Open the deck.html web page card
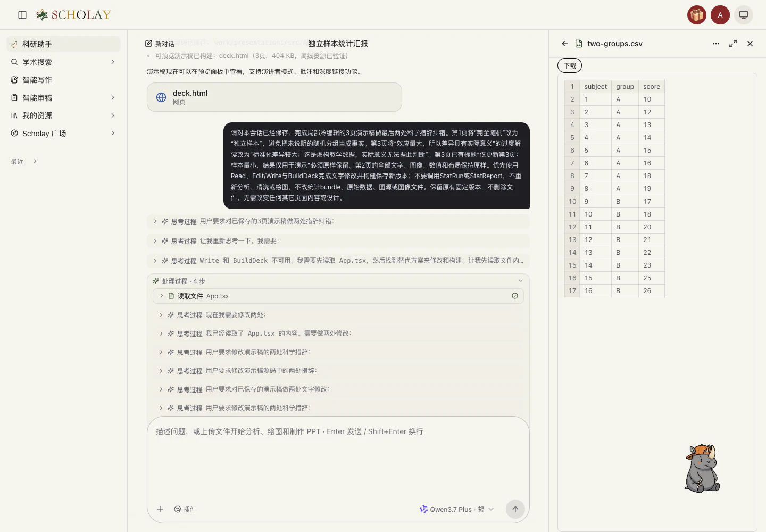This screenshot has height=532, width=766. (x=274, y=97)
